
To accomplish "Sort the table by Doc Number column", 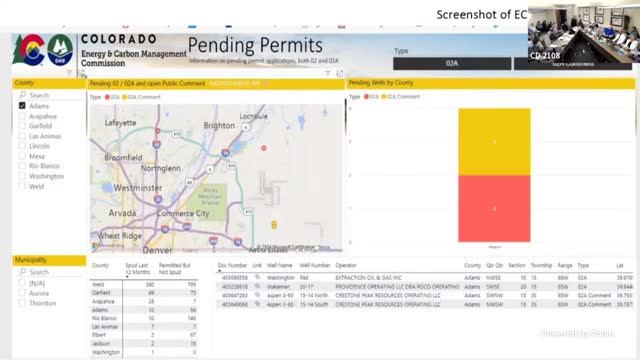I will (232, 265).
